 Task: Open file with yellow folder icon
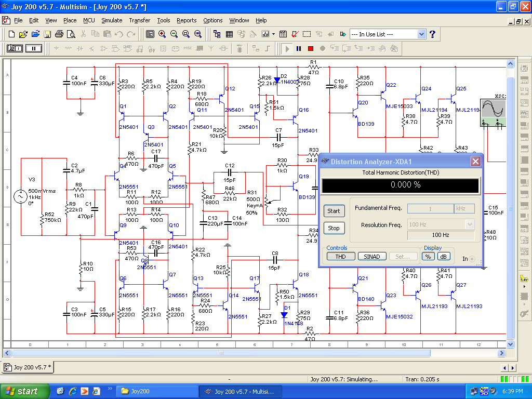[23, 34]
